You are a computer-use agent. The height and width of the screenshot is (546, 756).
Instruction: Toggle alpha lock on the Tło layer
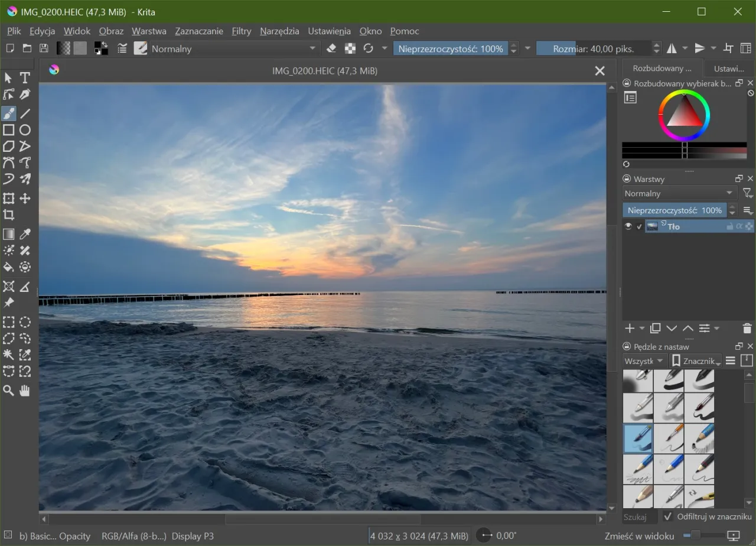point(739,226)
